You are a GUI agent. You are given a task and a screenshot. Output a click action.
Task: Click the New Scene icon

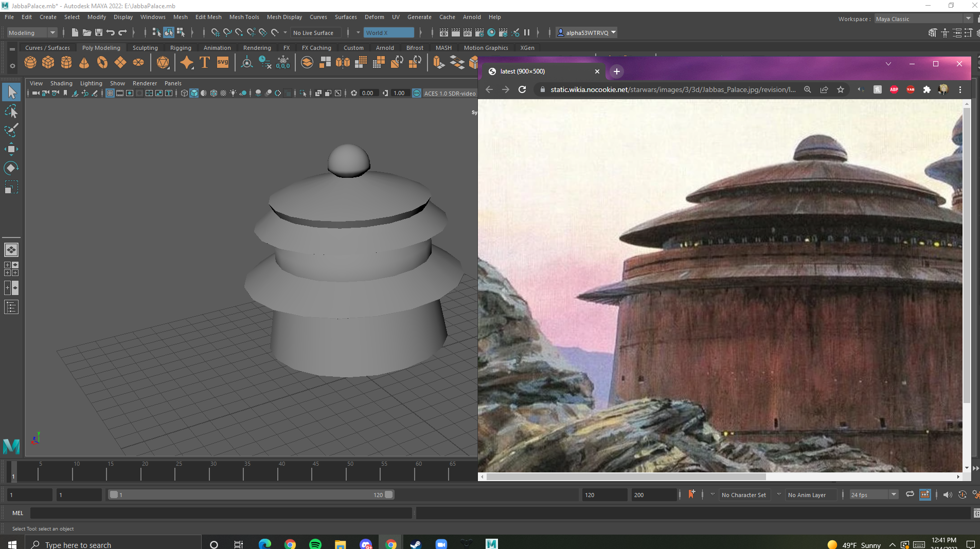pyautogui.click(x=75, y=32)
